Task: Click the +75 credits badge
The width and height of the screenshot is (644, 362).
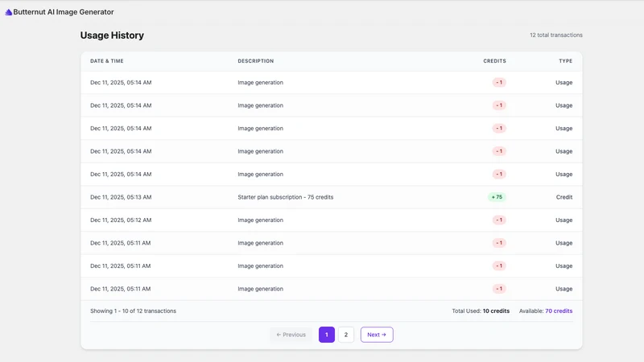Action: click(497, 197)
